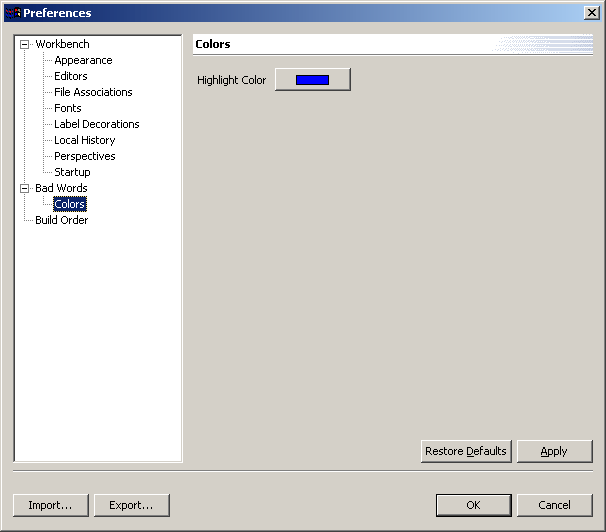The image size is (606, 532).
Task: Select Workbench in preferences tree
Action: coord(62,44)
